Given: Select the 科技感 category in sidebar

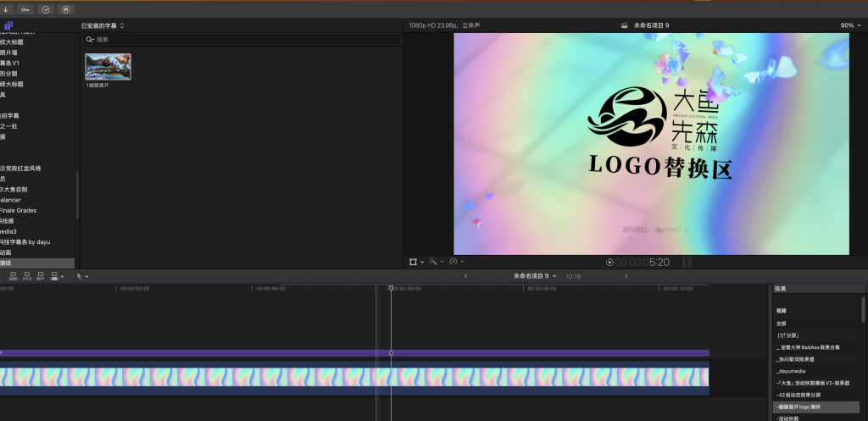Looking at the screenshot, I should click(x=7, y=221).
